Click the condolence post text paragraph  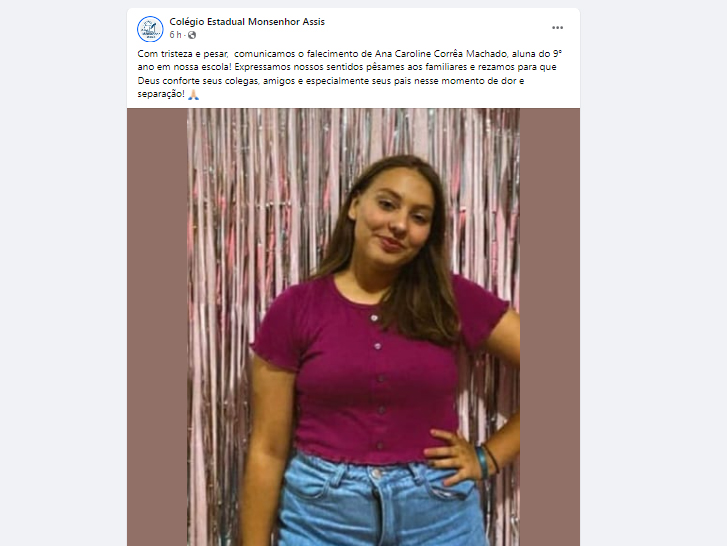(x=350, y=74)
